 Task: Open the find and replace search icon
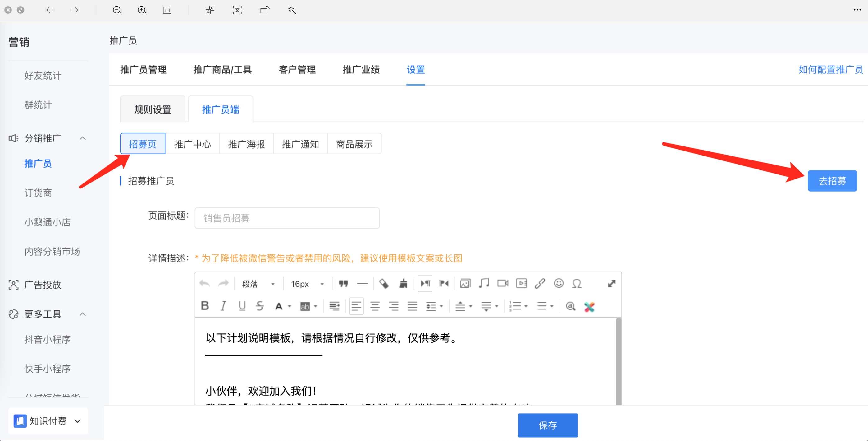point(570,306)
